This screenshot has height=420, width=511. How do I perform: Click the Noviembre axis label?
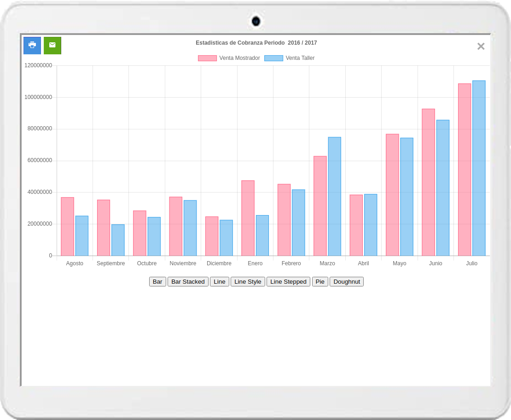coord(183,263)
